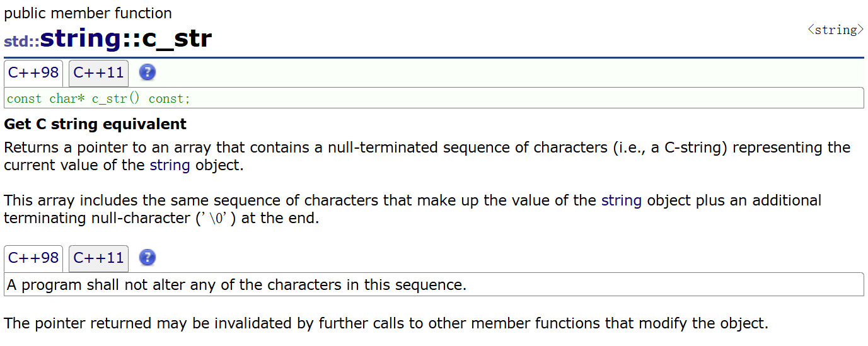The width and height of the screenshot is (868, 346).
Task: Select the C++11 tab above the function signature
Action: pos(98,72)
